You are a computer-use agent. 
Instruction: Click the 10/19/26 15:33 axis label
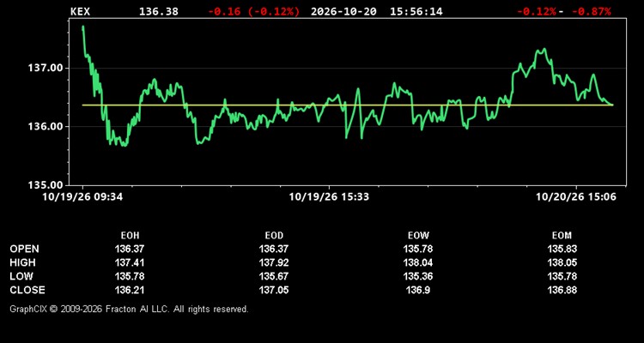point(329,197)
